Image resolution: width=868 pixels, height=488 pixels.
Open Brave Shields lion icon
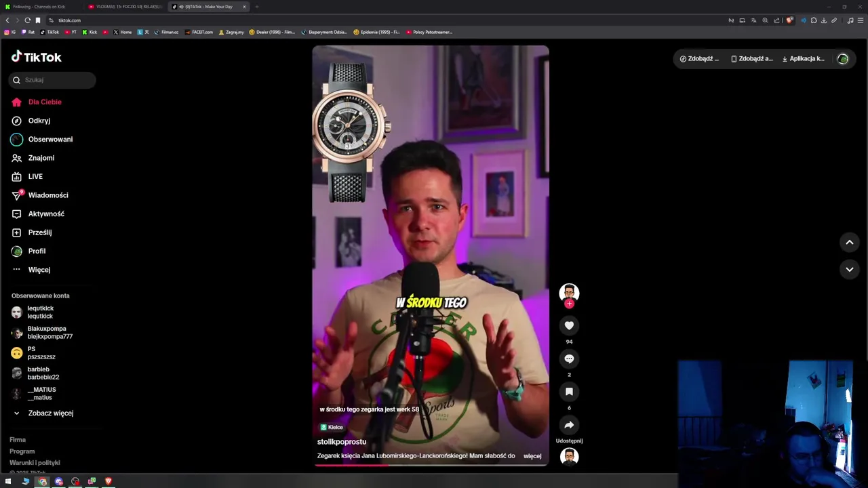pos(789,20)
